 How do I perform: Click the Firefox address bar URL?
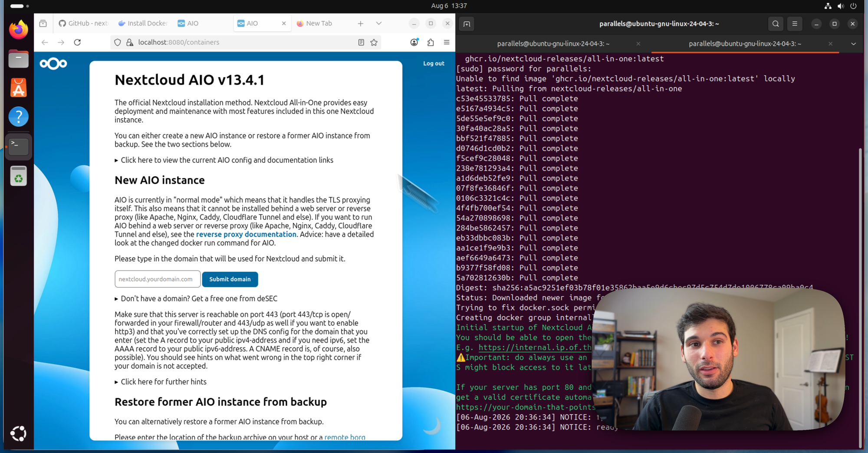[178, 42]
